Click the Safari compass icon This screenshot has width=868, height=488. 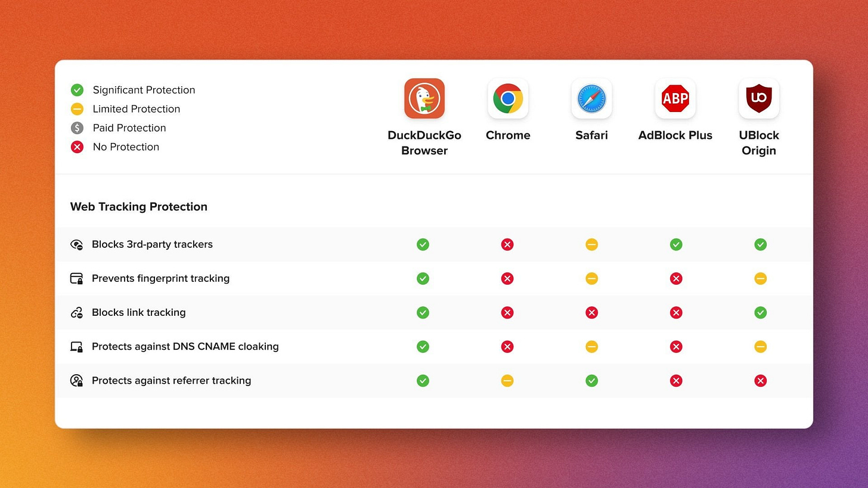591,98
